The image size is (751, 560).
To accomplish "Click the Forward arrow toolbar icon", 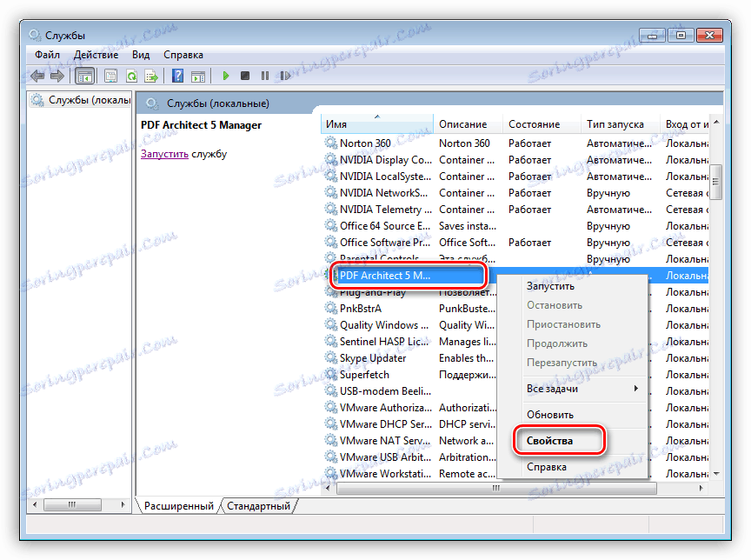I will 57,76.
